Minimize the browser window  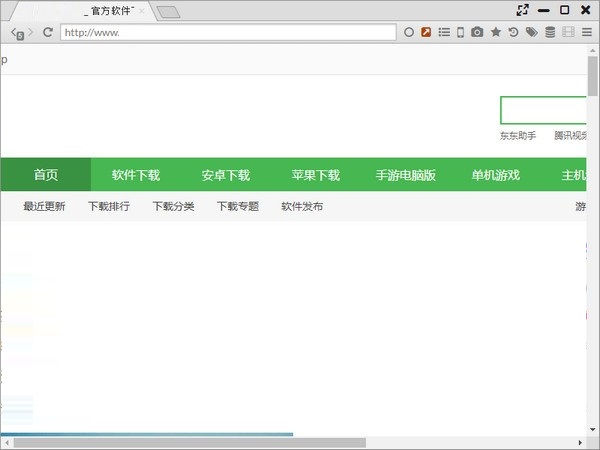[x=543, y=11]
